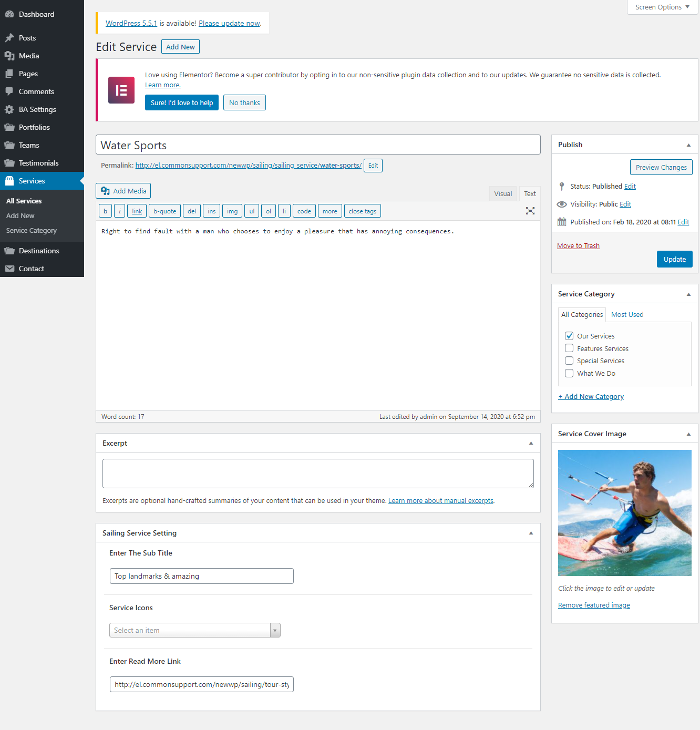Image resolution: width=700 pixels, height=730 pixels.
Task: Open Media via its sidebar icon
Action: click(x=9, y=56)
